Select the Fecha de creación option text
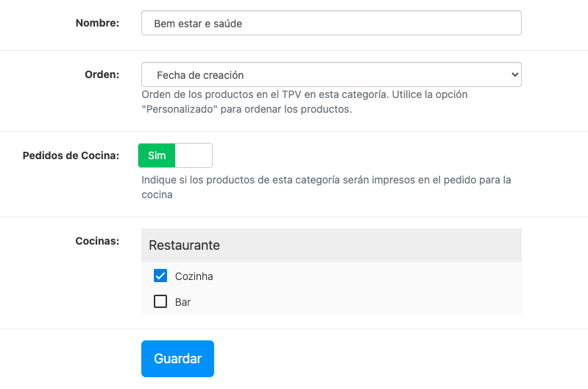Screen dimensions: 588x389 click(200, 75)
